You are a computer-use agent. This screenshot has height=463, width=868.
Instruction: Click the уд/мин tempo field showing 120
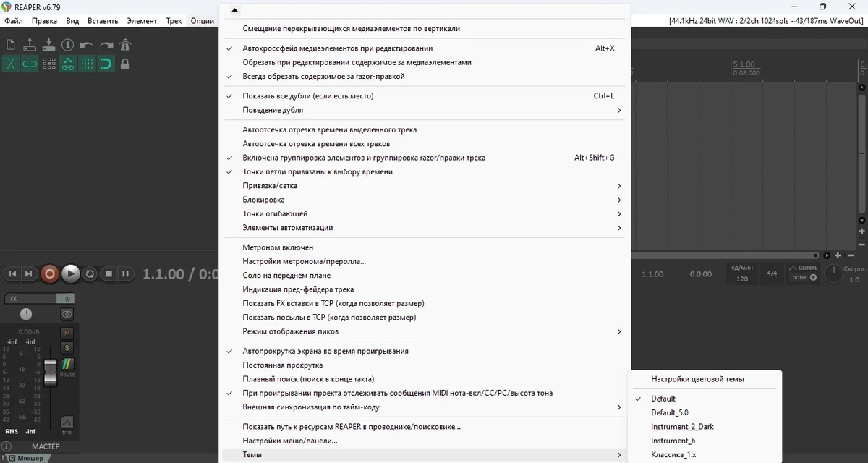coord(742,273)
